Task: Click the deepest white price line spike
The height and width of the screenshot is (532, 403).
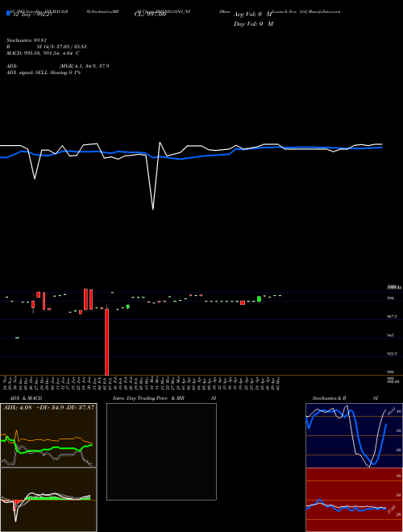Action: pyautogui.click(x=153, y=208)
